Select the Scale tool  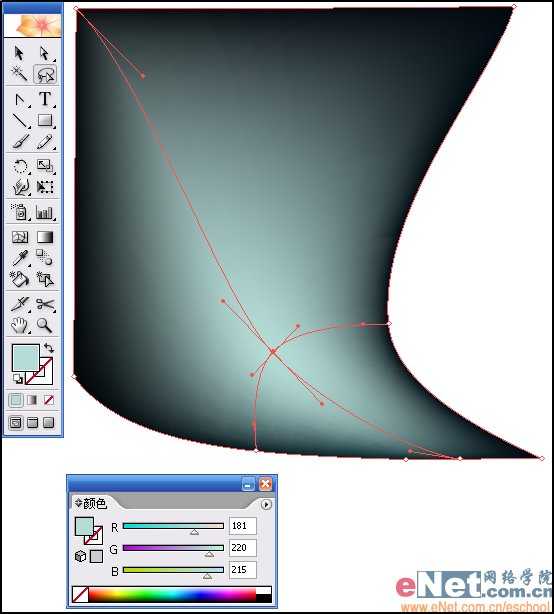[45, 166]
